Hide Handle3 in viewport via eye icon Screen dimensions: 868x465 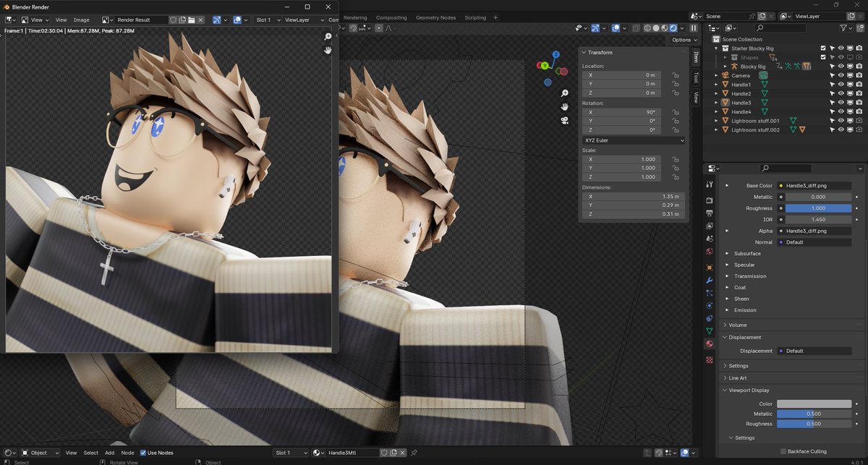[841, 103]
